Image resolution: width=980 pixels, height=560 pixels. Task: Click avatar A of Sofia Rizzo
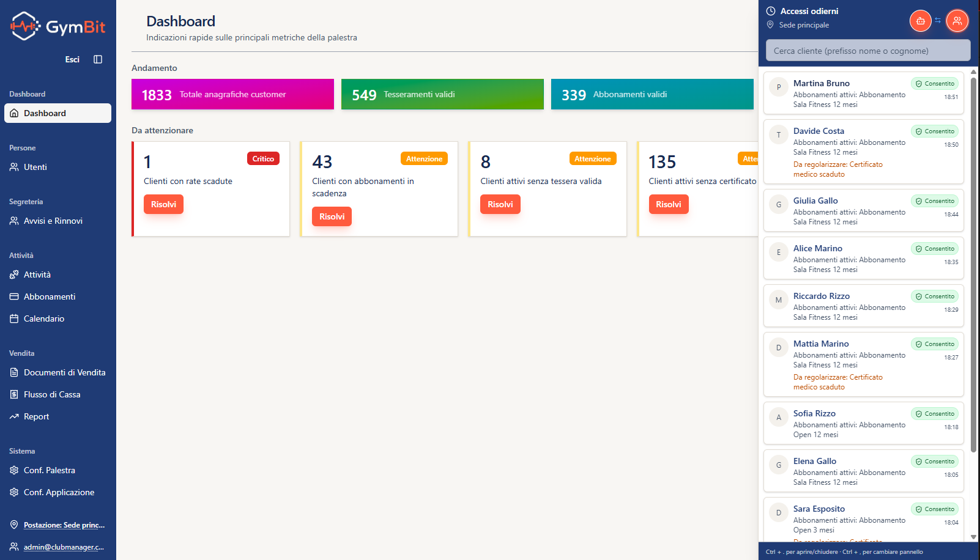(779, 418)
